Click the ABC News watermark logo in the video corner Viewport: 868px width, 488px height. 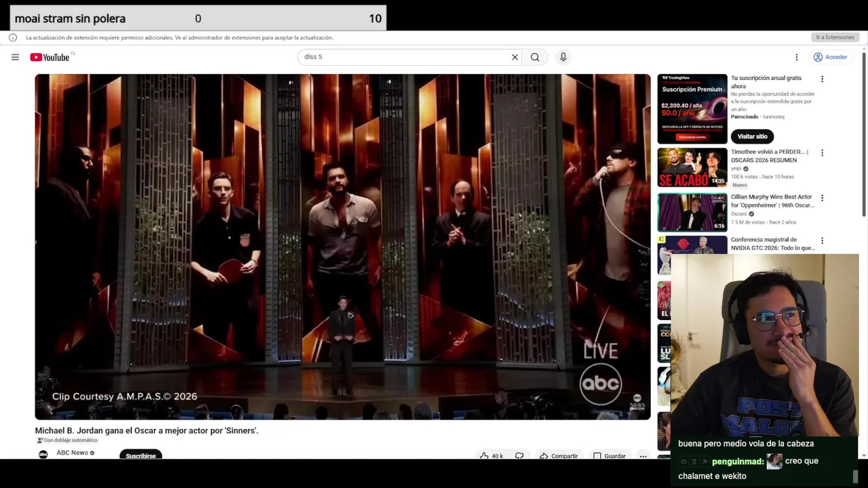coord(637,402)
